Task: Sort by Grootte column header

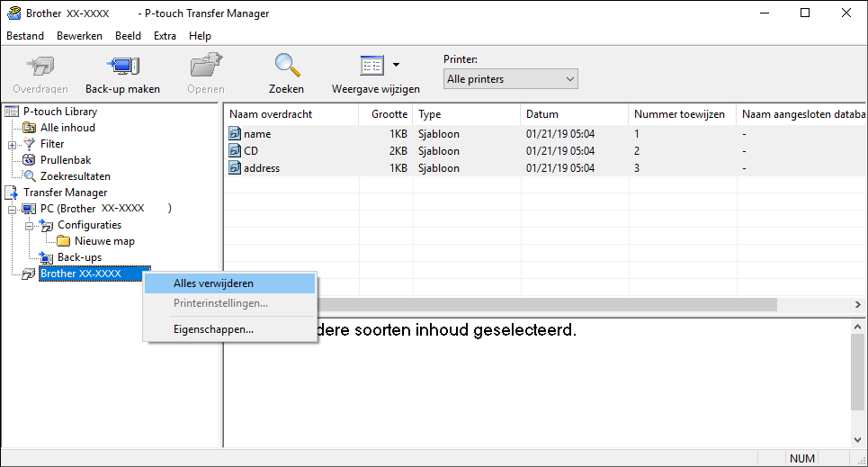Action: [x=386, y=114]
